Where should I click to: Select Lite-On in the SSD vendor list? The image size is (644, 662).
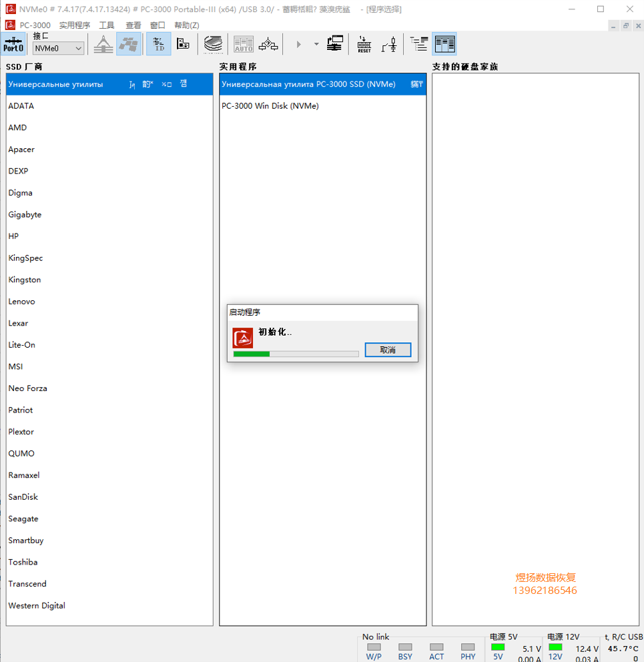(110, 345)
